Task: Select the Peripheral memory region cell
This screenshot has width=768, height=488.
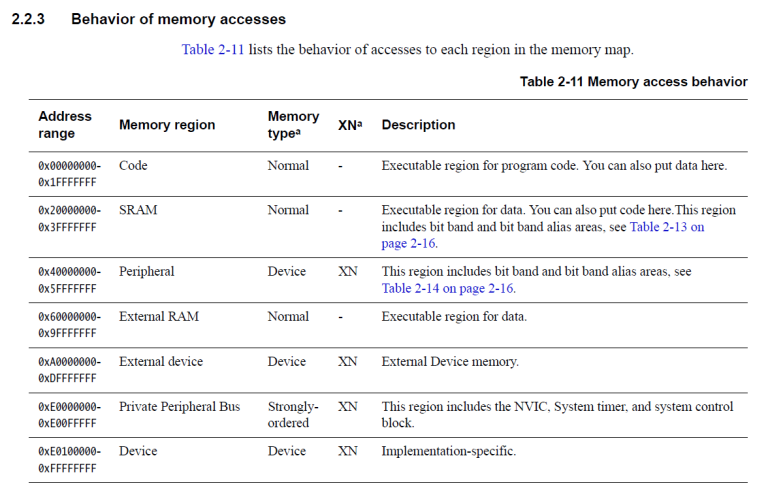Action: (146, 272)
